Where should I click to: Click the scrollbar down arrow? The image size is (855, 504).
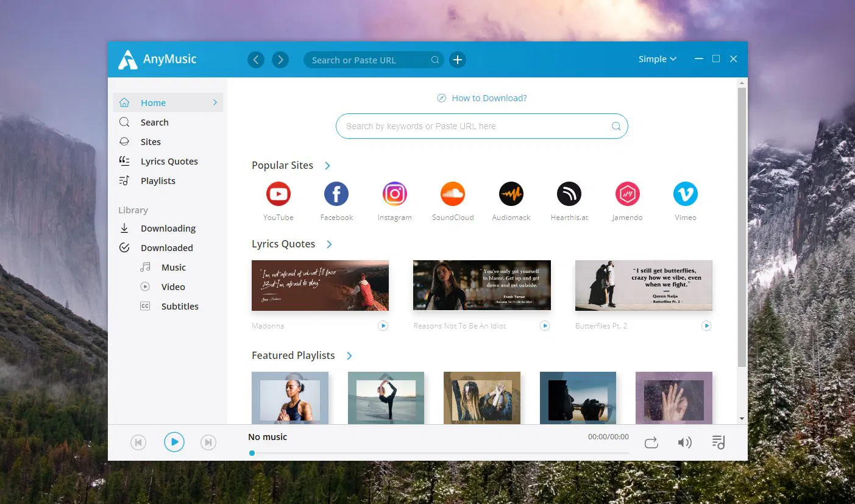[742, 419]
